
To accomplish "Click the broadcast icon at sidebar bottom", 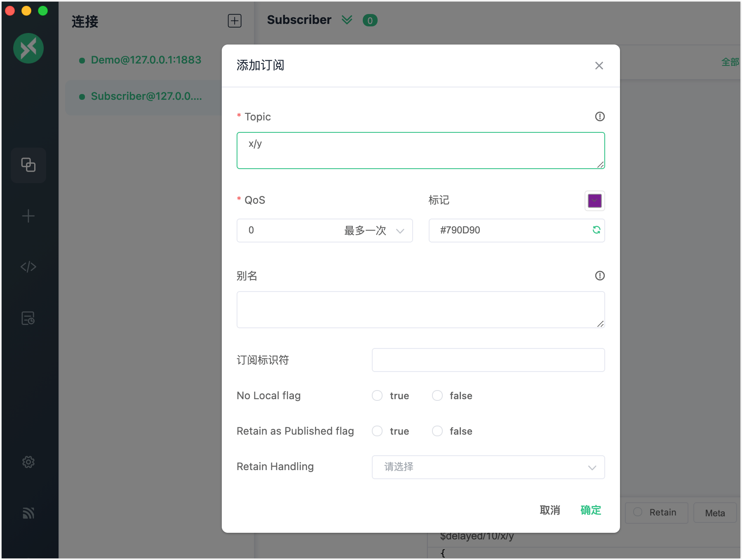I will coord(28,513).
